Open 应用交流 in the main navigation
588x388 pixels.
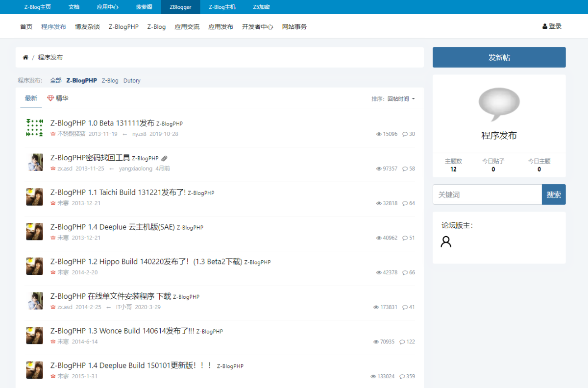(187, 26)
